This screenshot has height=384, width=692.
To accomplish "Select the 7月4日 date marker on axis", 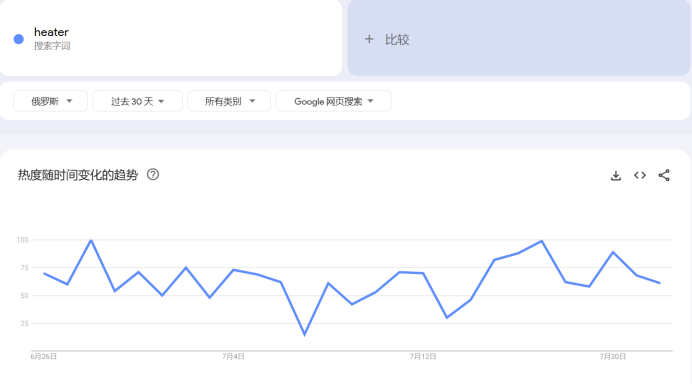I will click(233, 356).
